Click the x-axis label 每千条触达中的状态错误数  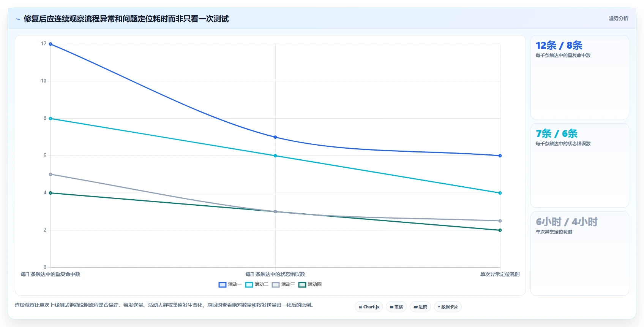click(x=275, y=274)
